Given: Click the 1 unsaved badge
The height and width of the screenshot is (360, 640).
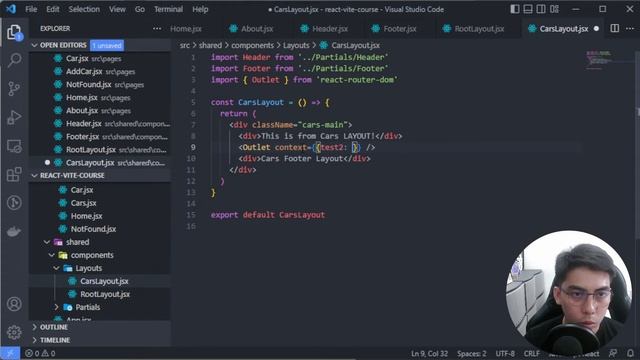Looking at the screenshot, I should point(107,45).
